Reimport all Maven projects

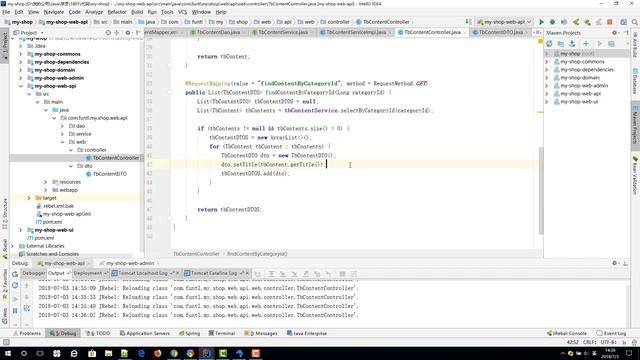(x=549, y=43)
